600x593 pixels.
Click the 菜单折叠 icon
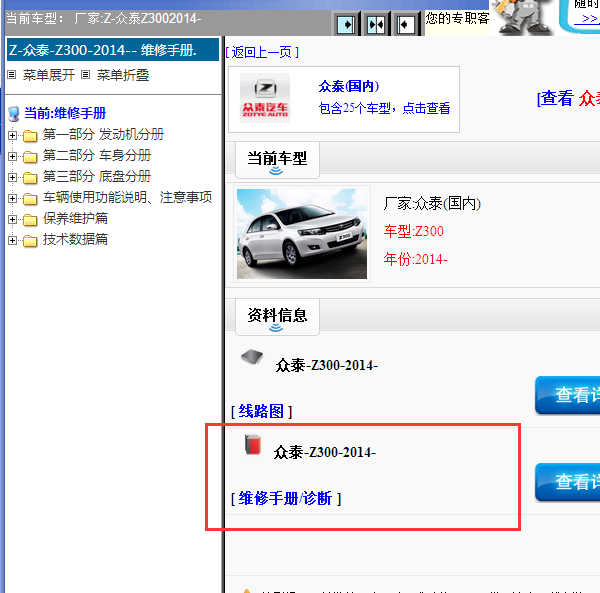(86, 75)
